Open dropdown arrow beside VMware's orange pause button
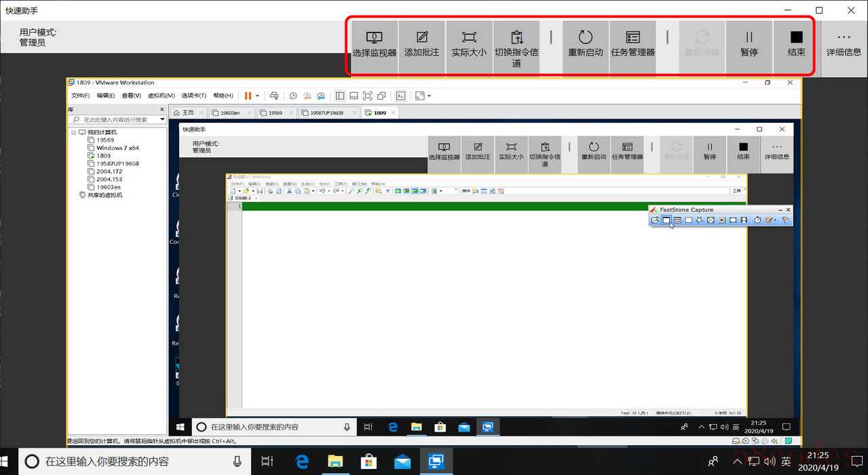868x475 pixels. click(257, 96)
